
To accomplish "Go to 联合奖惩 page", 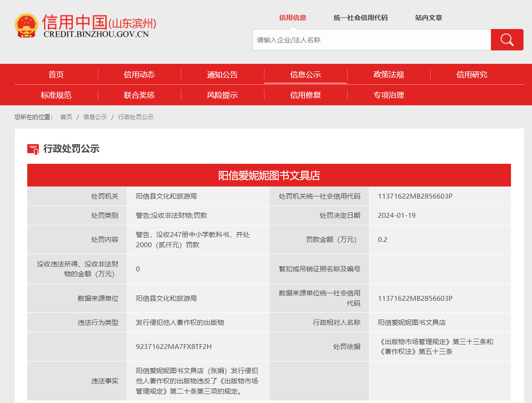I will click(139, 95).
